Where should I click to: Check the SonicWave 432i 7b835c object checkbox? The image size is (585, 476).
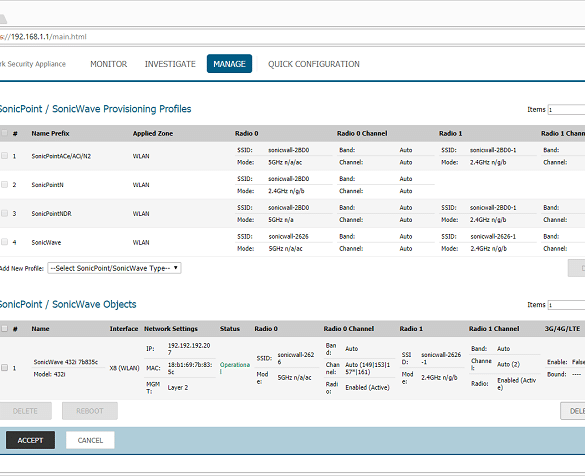(4, 367)
